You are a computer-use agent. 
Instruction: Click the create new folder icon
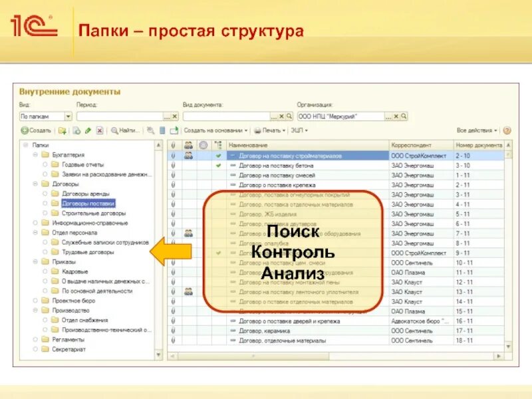click(x=63, y=130)
